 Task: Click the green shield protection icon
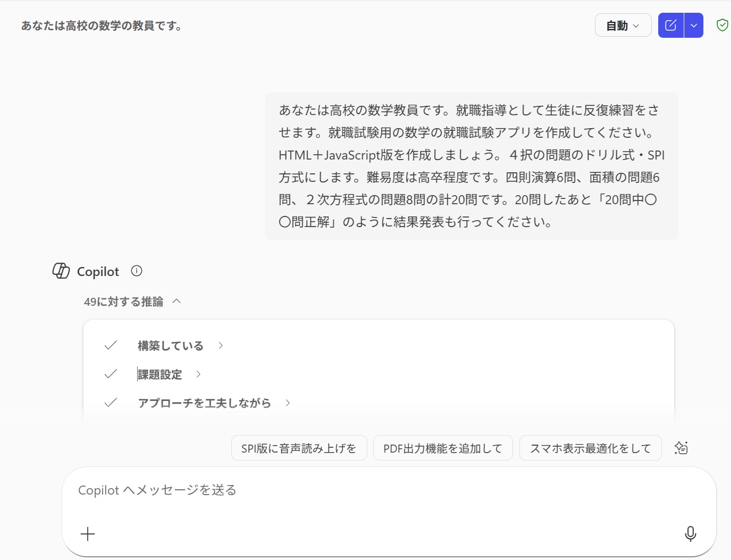coord(722,24)
